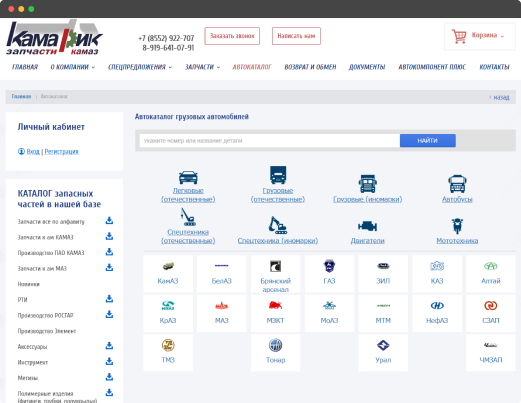Open the КрАЗ brand tile
Viewport: 521px width, 403px height.
tap(168, 313)
